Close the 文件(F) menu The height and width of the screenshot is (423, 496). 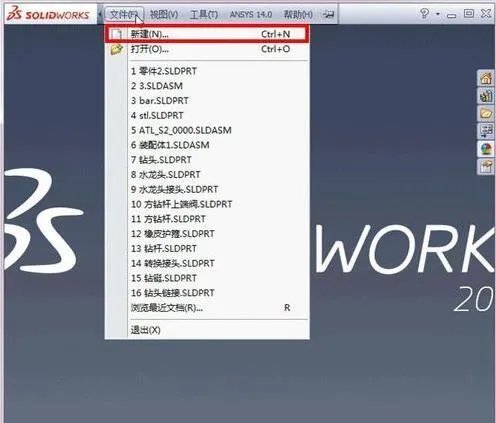124,14
